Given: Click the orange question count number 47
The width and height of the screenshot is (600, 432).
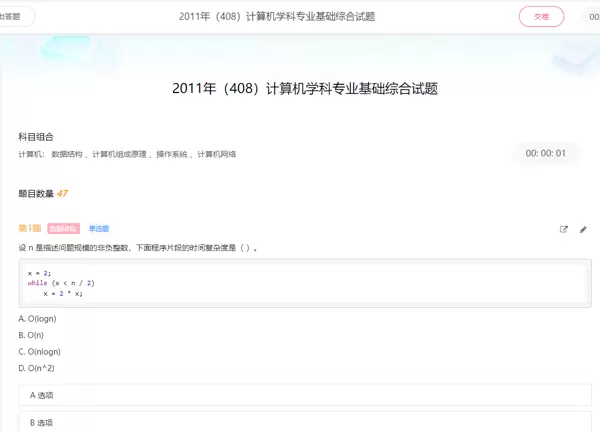Looking at the screenshot, I should (62, 193).
